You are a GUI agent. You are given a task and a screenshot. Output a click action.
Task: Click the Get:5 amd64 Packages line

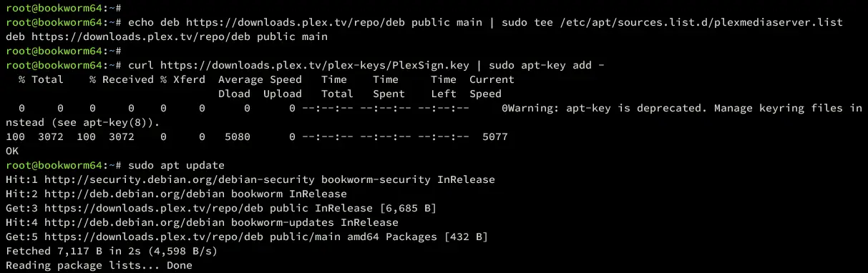click(x=246, y=237)
